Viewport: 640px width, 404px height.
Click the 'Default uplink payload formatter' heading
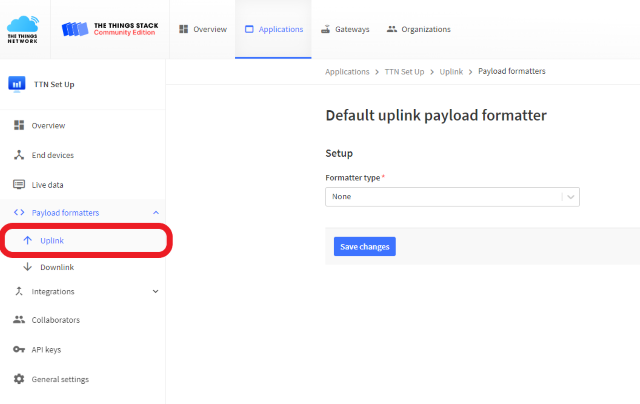(x=436, y=115)
